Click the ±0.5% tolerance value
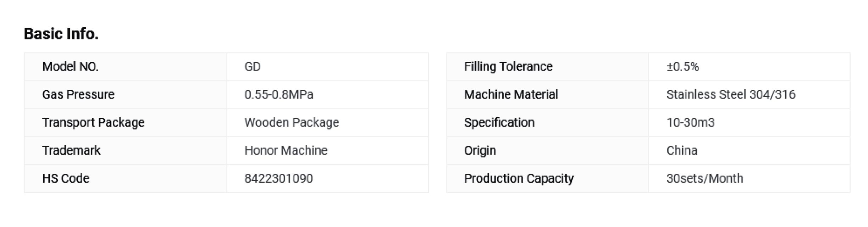868x227 pixels. tap(682, 67)
